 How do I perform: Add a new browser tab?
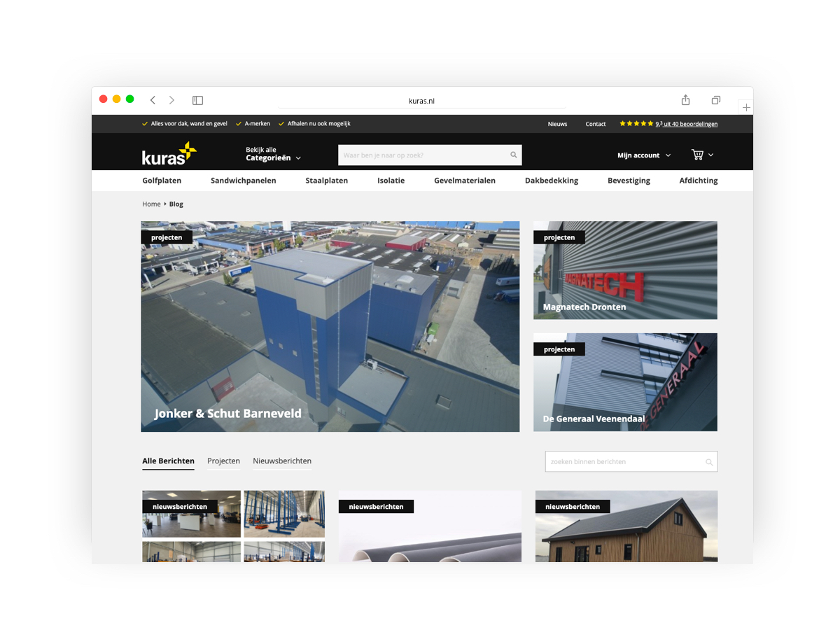746,107
